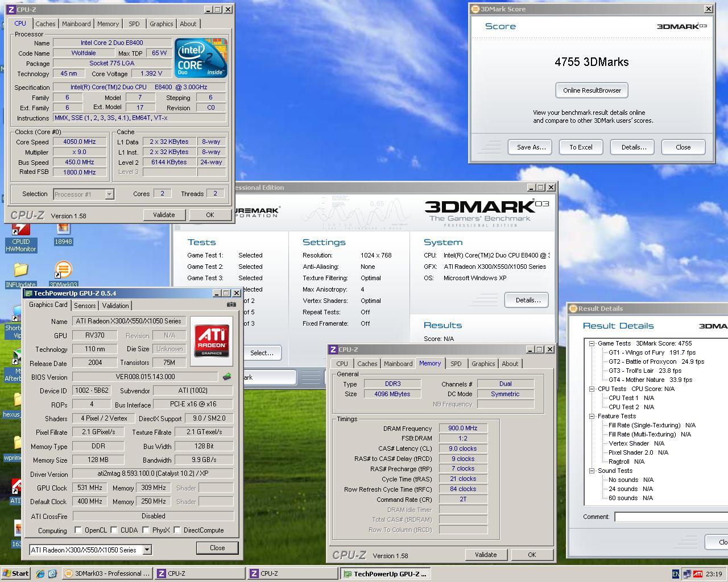Screen dimensions: 728x582
Task: Open Internet Explorer from quick launch
Action: pyautogui.click(x=40, y=573)
